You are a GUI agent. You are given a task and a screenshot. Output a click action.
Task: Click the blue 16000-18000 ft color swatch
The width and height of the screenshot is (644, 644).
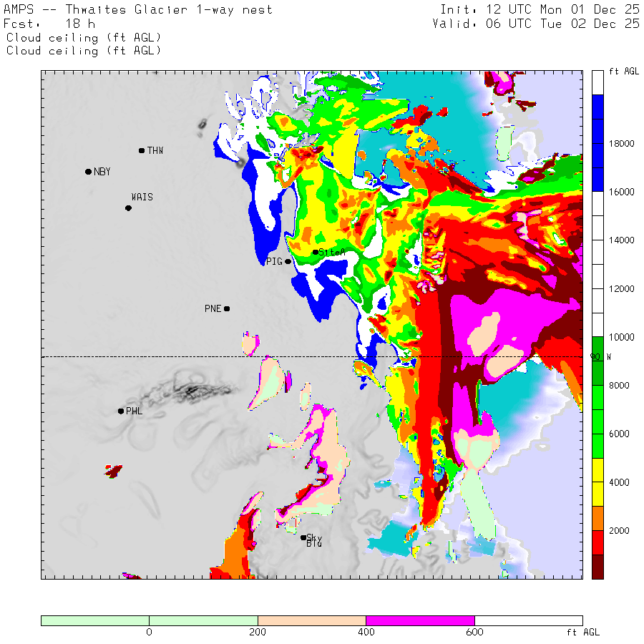point(597,167)
